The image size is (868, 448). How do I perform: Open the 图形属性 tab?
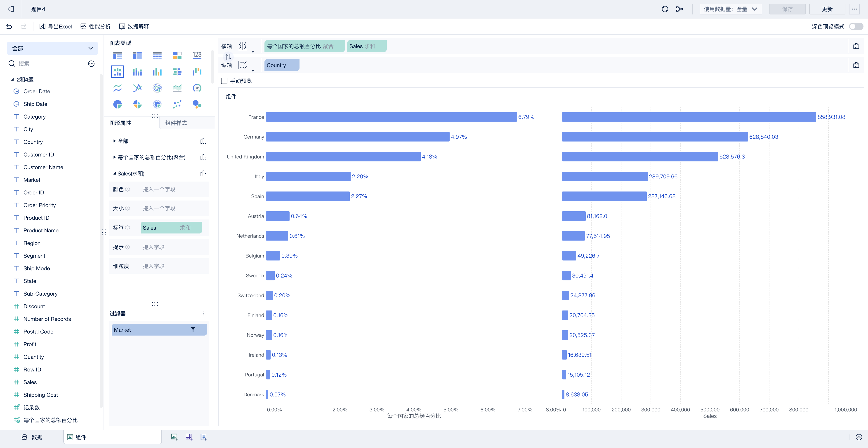(x=120, y=123)
